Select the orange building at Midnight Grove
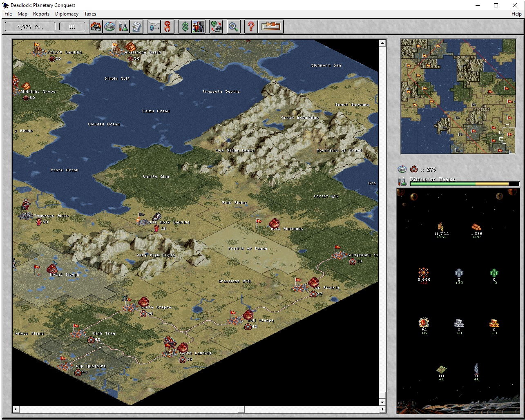 click(26, 86)
